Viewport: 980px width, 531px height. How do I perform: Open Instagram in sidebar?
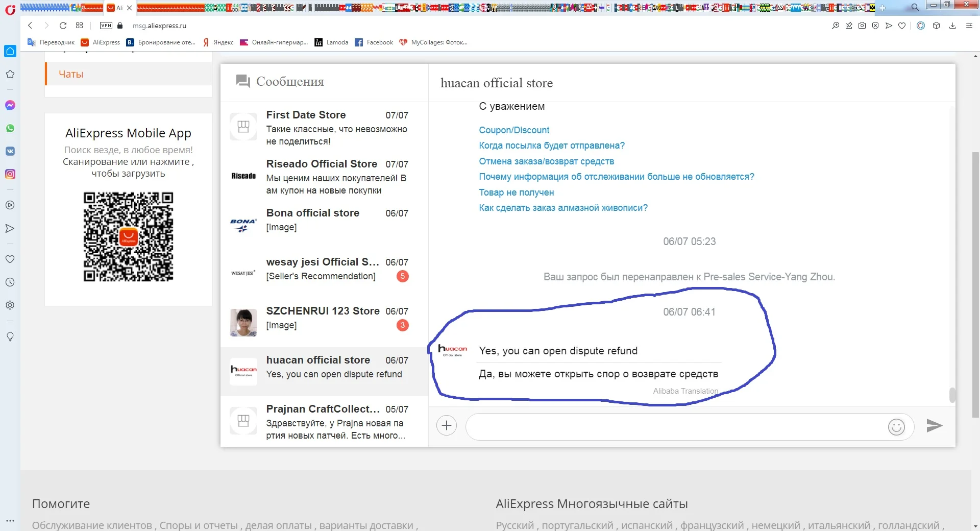pos(10,174)
